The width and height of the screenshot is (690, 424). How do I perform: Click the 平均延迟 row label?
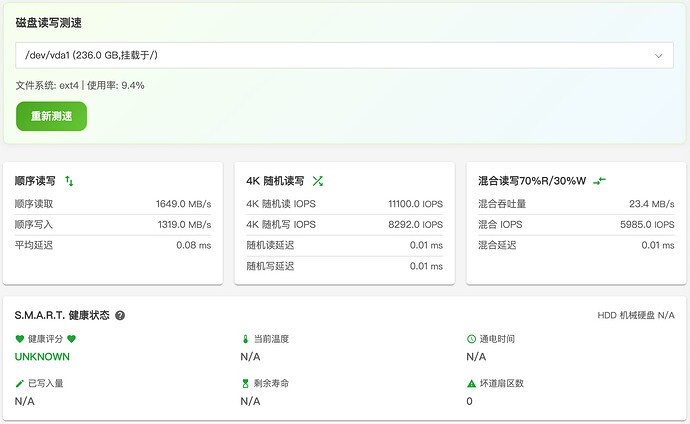pyautogui.click(x=34, y=245)
